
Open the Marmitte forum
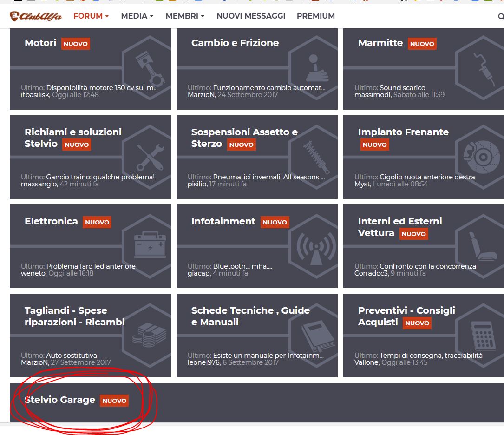(x=380, y=43)
